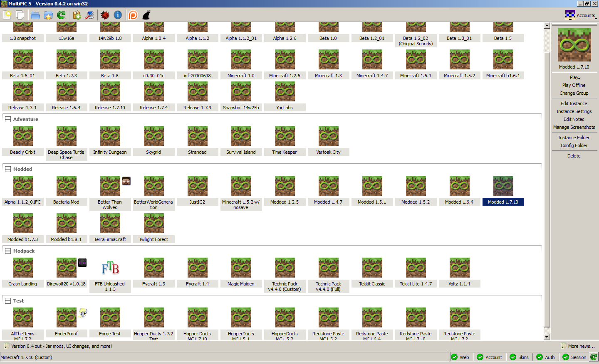Image resolution: width=599 pixels, height=364 pixels.
Task: Select the Release 1.7.10 instance
Action: pyautogui.click(x=110, y=96)
